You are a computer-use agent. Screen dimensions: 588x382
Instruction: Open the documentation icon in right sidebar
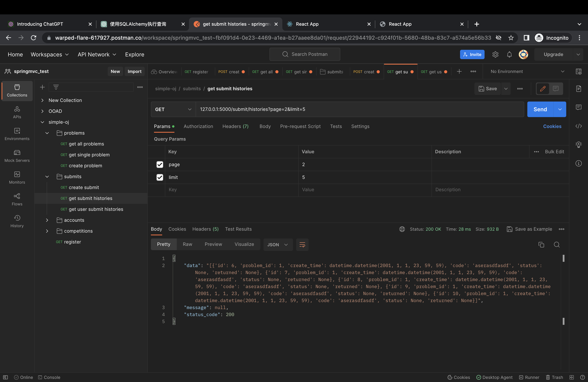click(x=579, y=88)
